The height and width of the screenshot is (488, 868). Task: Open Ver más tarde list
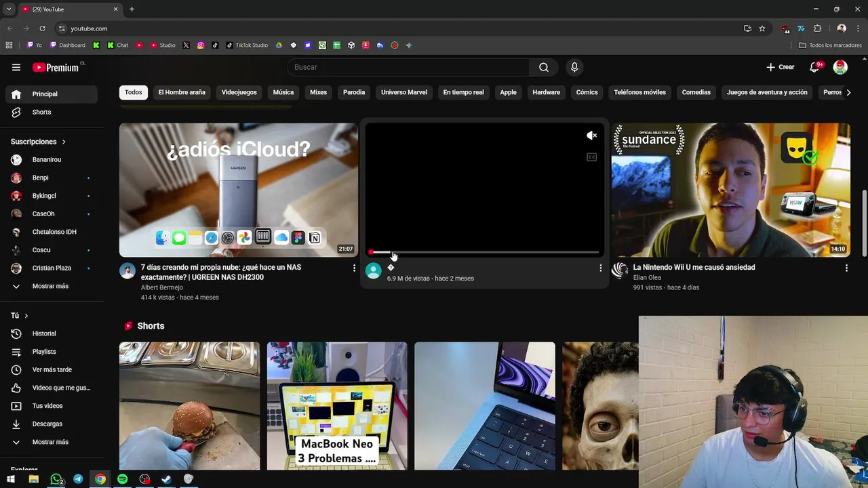click(x=52, y=369)
